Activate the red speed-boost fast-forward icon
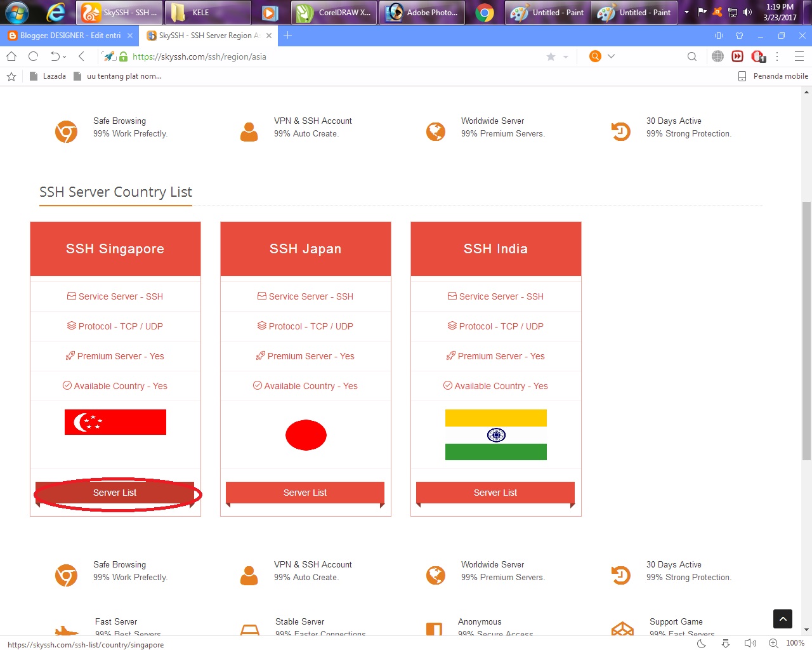The height and width of the screenshot is (650, 812). (737, 56)
